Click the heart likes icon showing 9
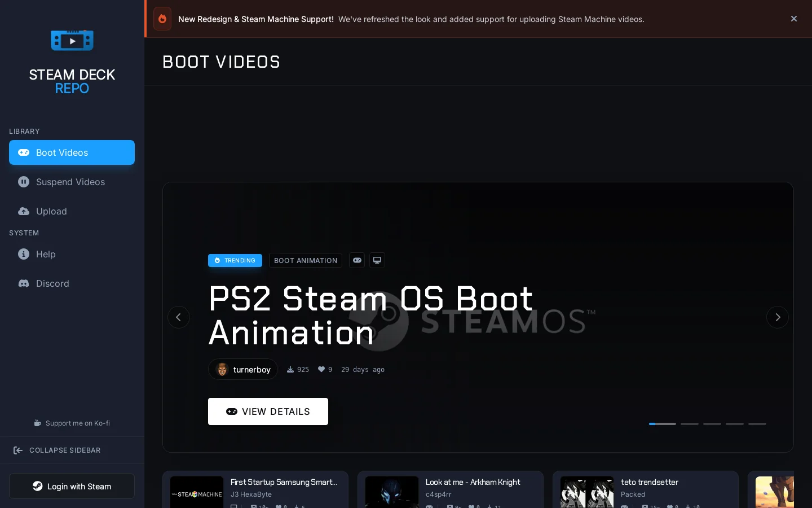The height and width of the screenshot is (508, 812). [x=321, y=370]
